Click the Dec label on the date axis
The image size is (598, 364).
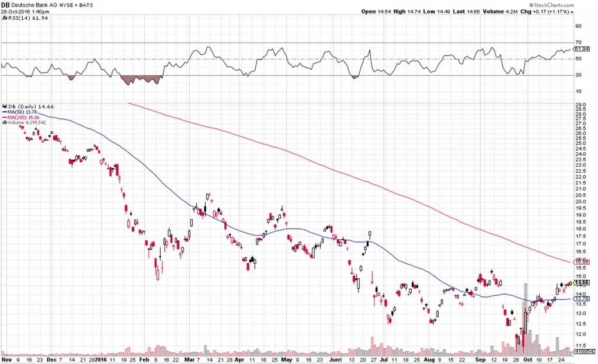pos(51,359)
